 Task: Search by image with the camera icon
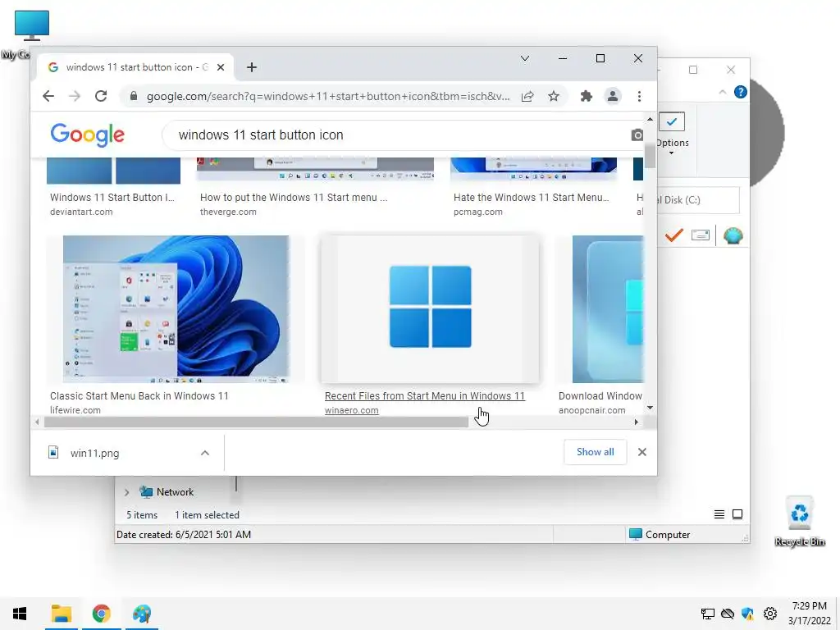click(637, 135)
